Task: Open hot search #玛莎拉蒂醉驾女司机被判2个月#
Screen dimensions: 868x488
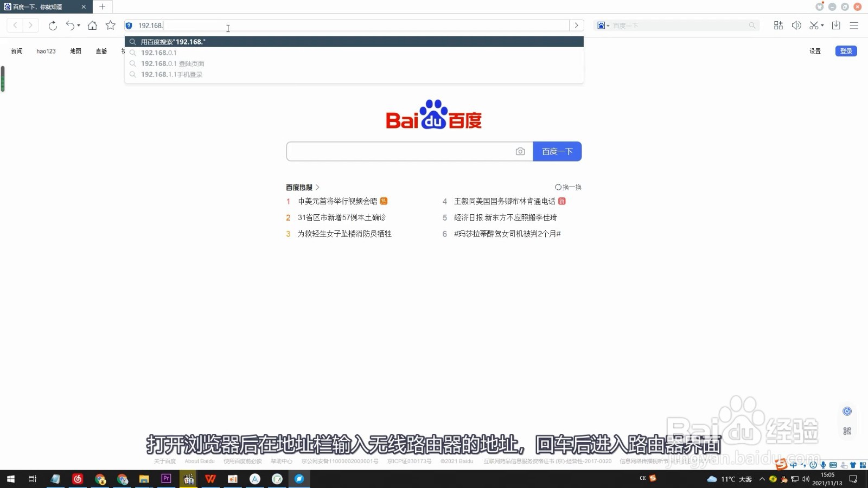Action: (507, 234)
